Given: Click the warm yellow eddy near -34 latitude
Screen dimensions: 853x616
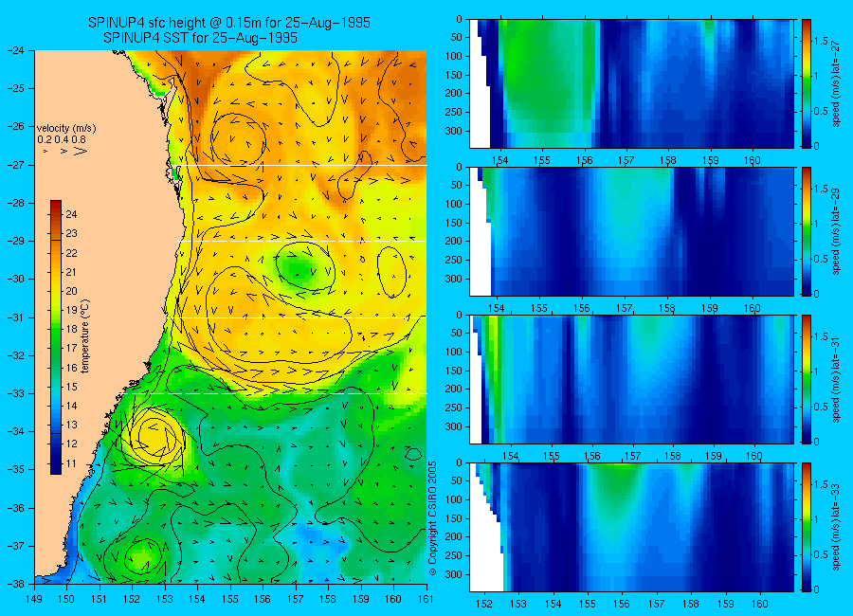Looking at the screenshot, I should (153, 435).
